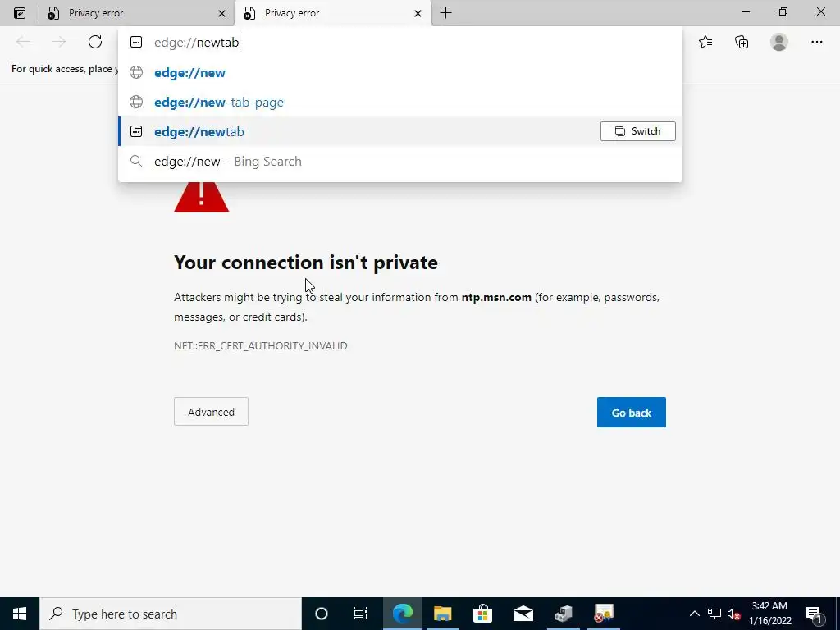This screenshot has width=840, height=630.
Task: Close the second Privacy error tab
Action: (x=418, y=13)
